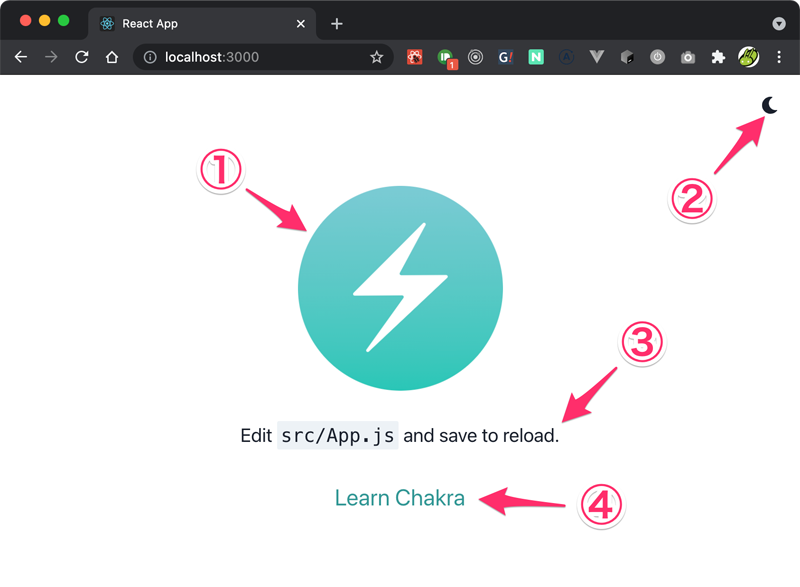Open the cube extension icon
The image size is (800, 587).
point(627,57)
